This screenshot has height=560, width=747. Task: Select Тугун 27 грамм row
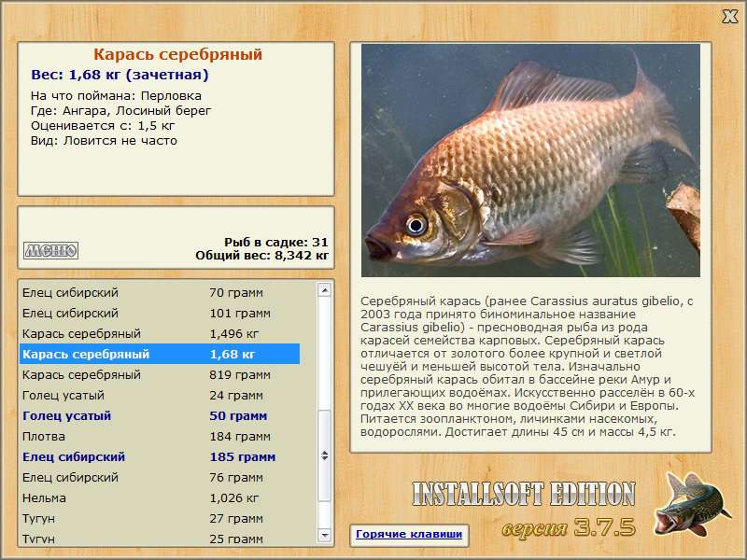click(x=160, y=518)
